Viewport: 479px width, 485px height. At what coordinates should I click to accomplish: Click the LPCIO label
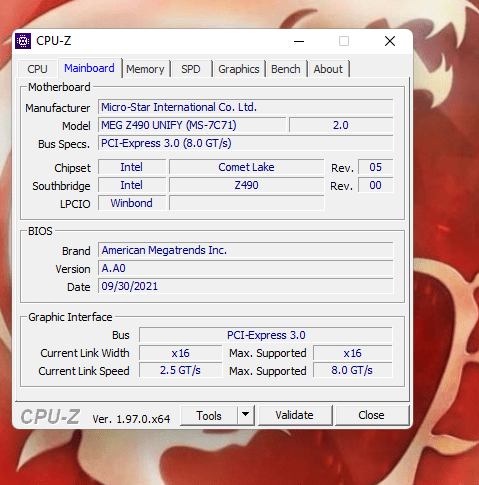click(75, 204)
